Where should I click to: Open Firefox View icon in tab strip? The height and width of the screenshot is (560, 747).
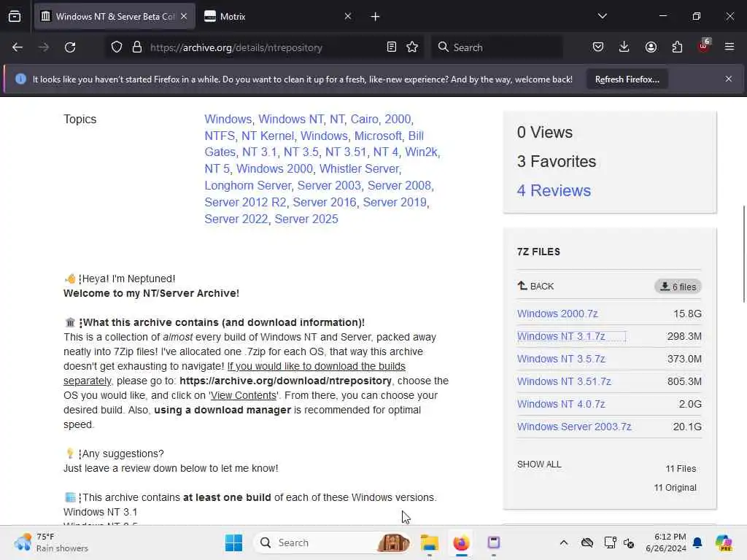point(15,17)
